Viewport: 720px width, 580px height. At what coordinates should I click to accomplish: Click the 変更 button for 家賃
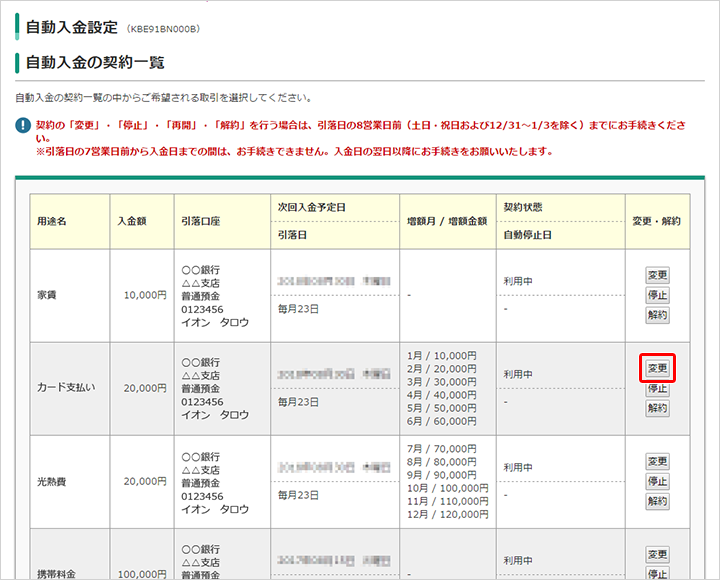pyautogui.click(x=657, y=275)
